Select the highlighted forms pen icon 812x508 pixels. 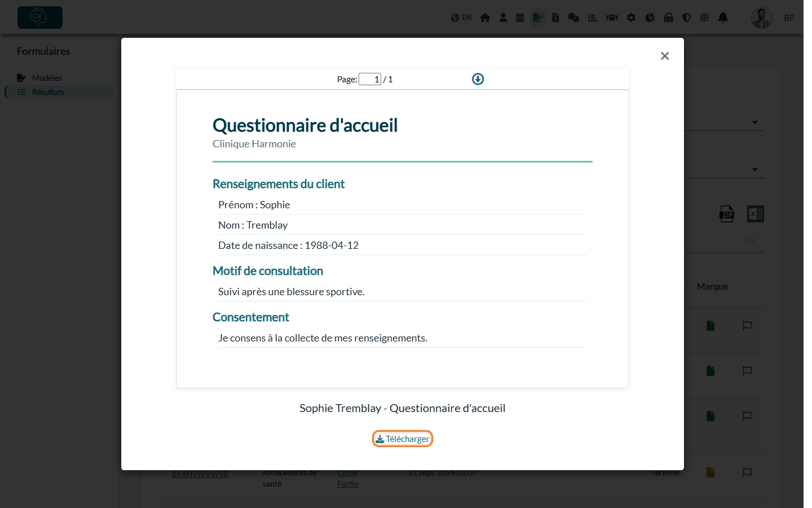538,17
